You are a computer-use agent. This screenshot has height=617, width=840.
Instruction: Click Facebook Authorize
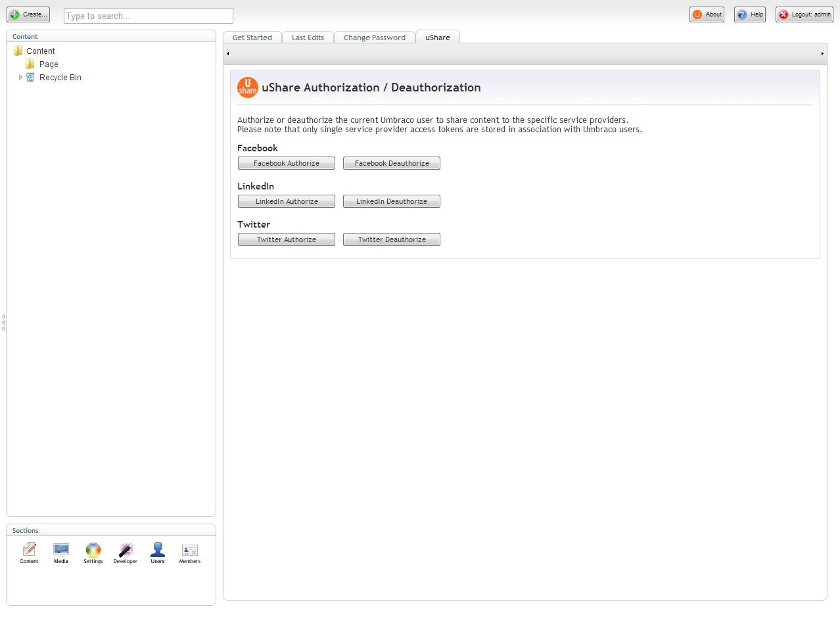point(287,163)
